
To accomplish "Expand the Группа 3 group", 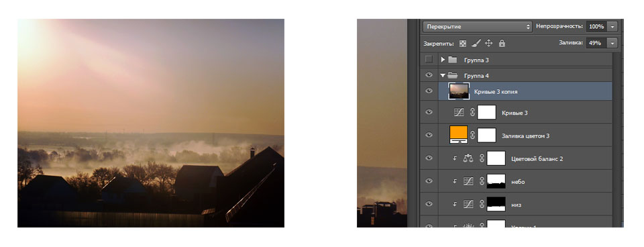I will (443, 60).
